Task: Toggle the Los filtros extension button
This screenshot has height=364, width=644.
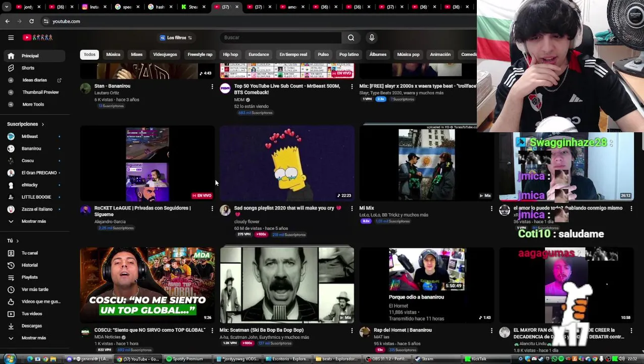Action: tap(176, 38)
